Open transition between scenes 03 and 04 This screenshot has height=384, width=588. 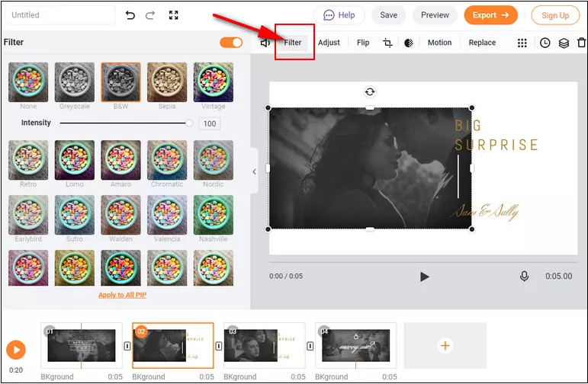tap(310, 346)
